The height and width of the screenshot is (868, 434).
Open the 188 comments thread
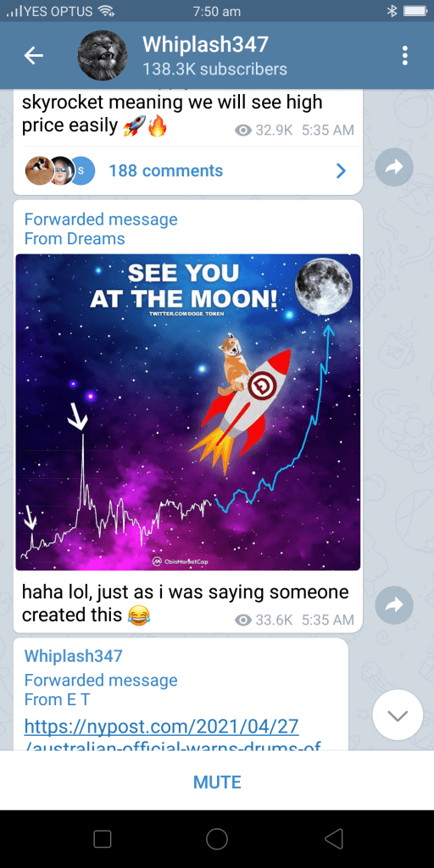(x=188, y=170)
